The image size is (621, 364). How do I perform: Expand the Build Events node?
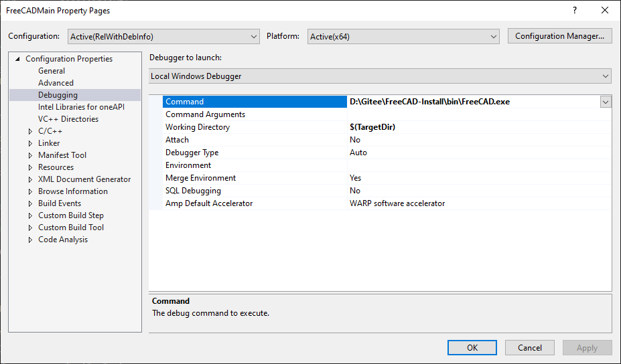tap(30, 203)
